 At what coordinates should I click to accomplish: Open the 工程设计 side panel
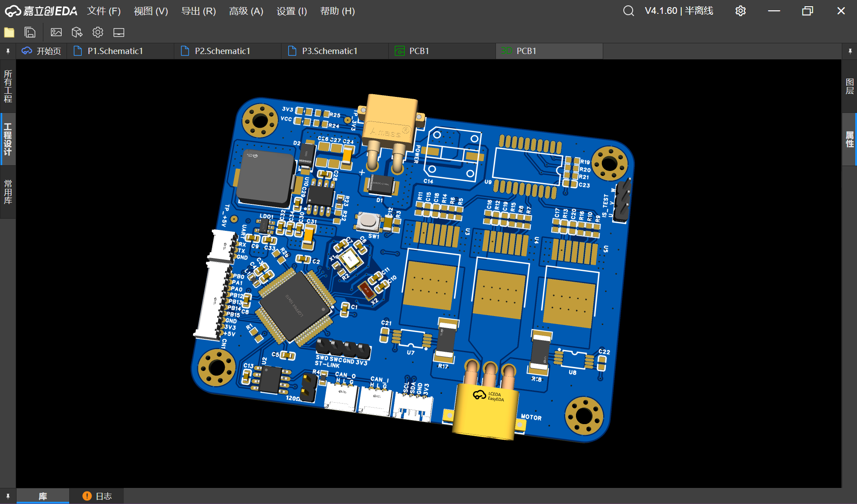(x=8, y=139)
